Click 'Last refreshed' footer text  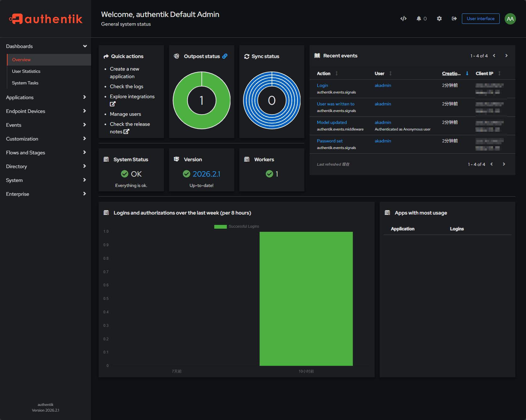pos(333,164)
